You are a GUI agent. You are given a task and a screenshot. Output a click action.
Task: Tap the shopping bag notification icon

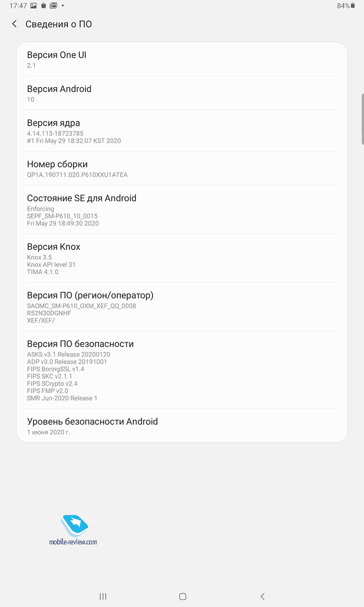coord(44,6)
